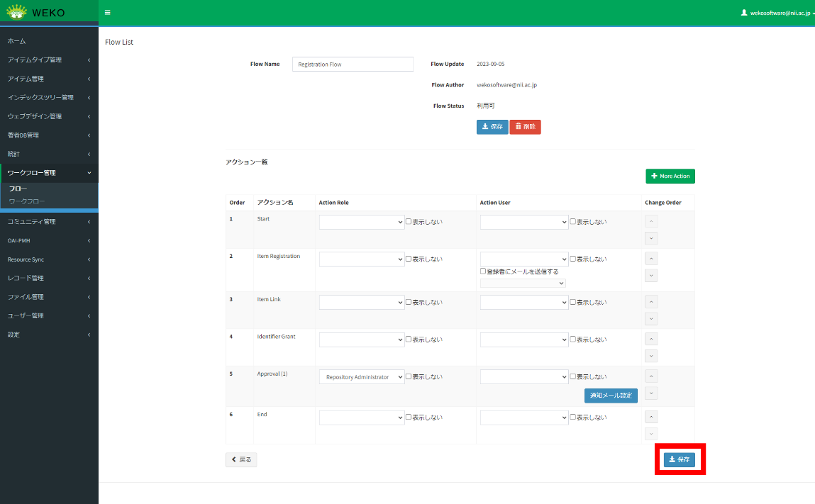Move Item Registration action up
The image size is (815, 504).
click(x=651, y=259)
